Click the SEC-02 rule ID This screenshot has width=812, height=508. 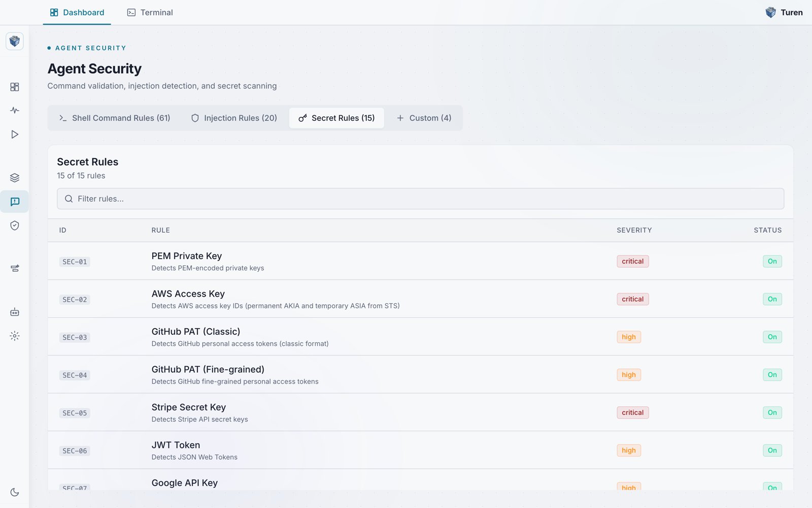[x=75, y=300]
